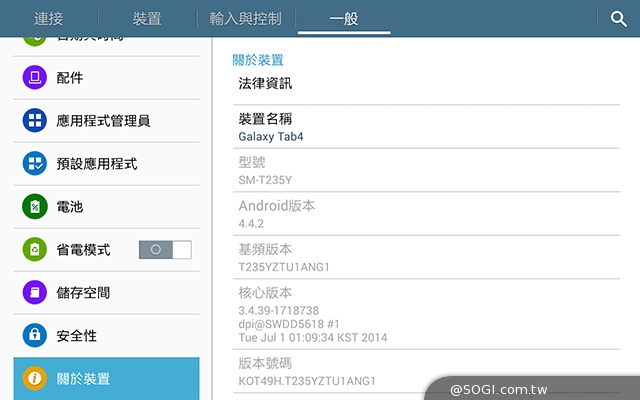Tap the 關於裝置 section header
The image size is (640, 400).
click(258, 60)
